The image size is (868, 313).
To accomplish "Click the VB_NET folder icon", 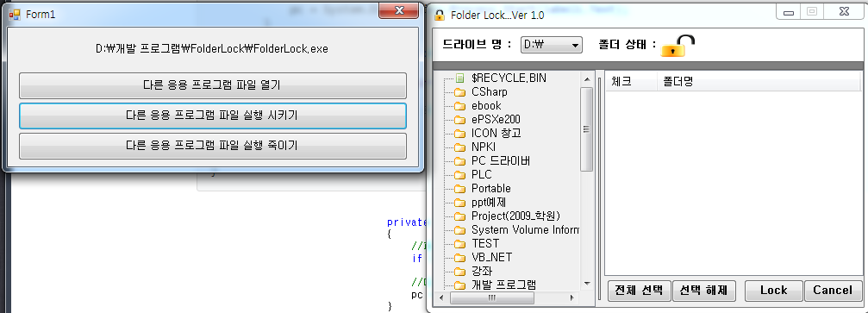I will click(459, 258).
